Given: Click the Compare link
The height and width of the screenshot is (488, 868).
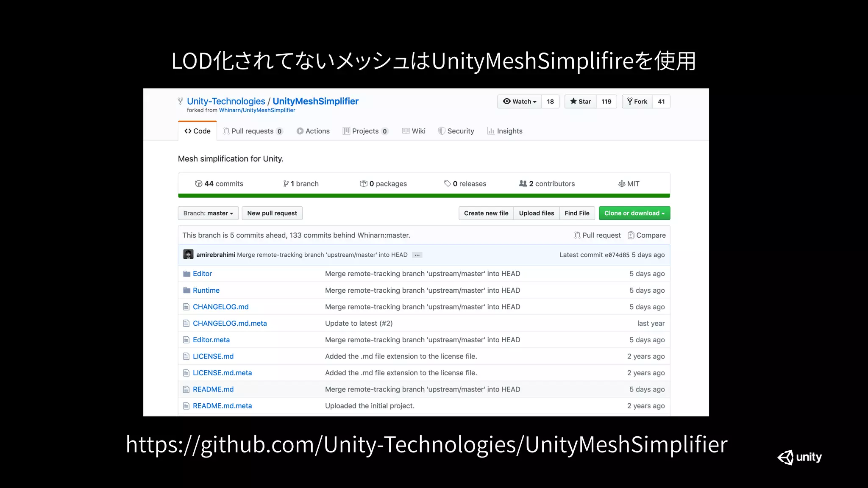Looking at the screenshot, I should (647, 235).
